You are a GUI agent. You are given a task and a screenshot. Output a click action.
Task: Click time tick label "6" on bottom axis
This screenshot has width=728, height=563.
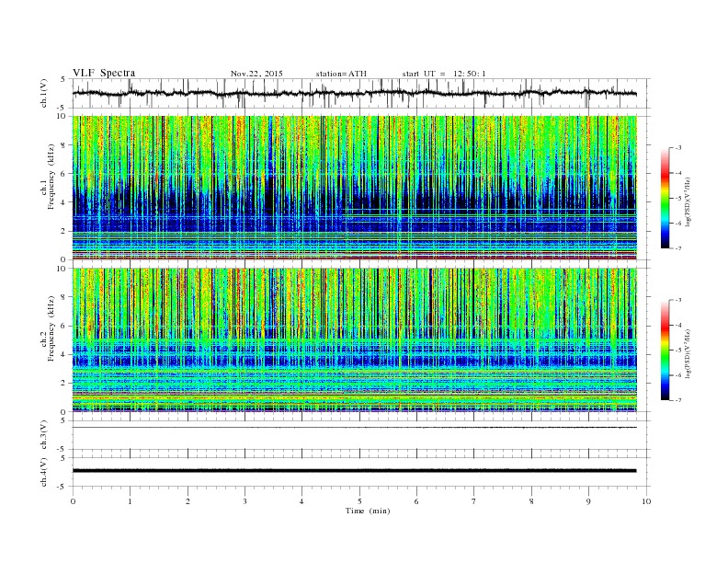coord(416,501)
